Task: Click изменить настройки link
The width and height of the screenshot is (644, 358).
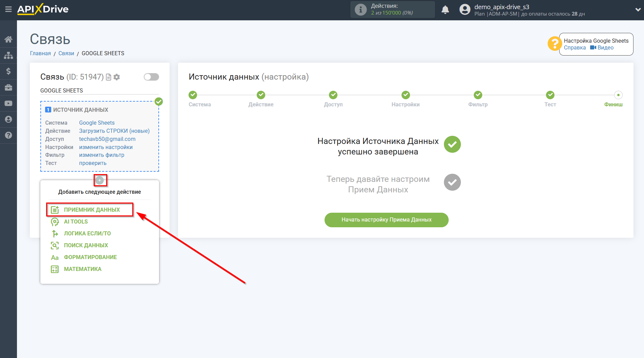Action: [x=106, y=147]
